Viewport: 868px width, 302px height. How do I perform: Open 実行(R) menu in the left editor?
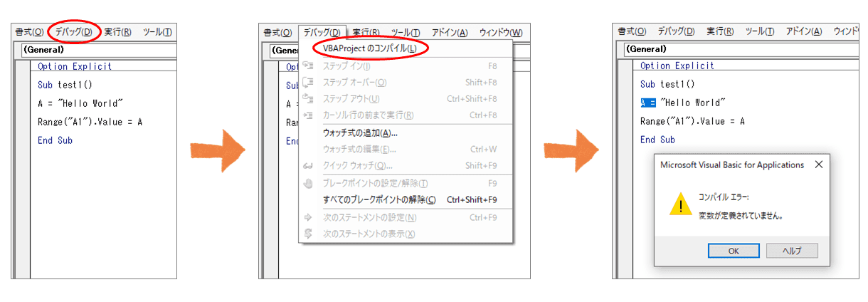[117, 31]
